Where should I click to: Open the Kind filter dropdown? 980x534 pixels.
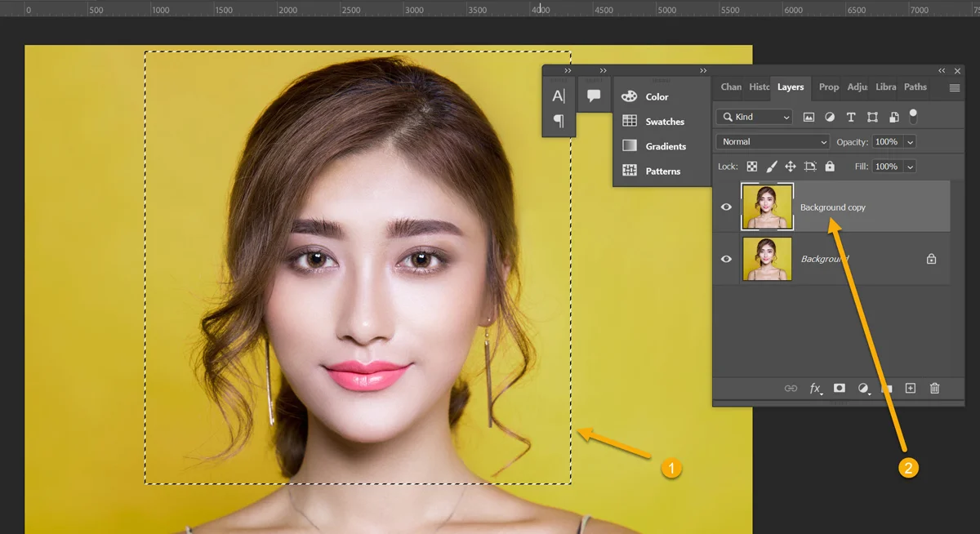tap(754, 117)
